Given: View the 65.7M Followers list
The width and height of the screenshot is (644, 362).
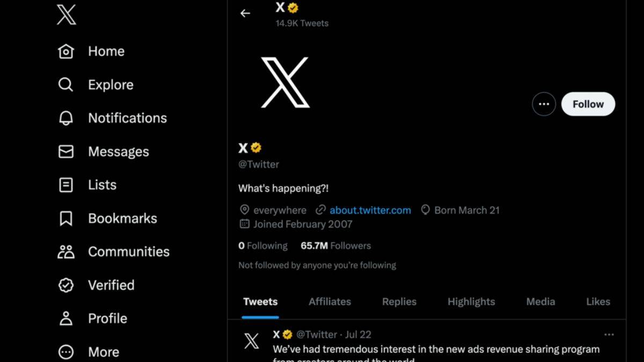Looking at the screenshot, I should 335,246.
